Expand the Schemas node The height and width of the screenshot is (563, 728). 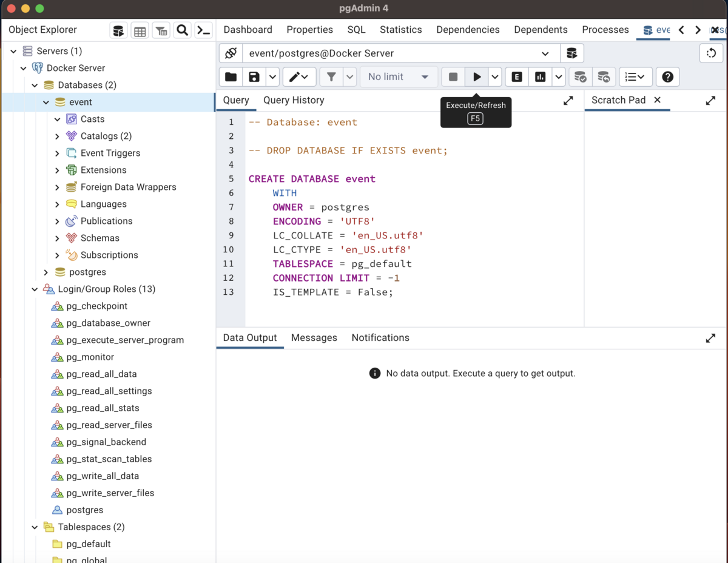(58, 238)
